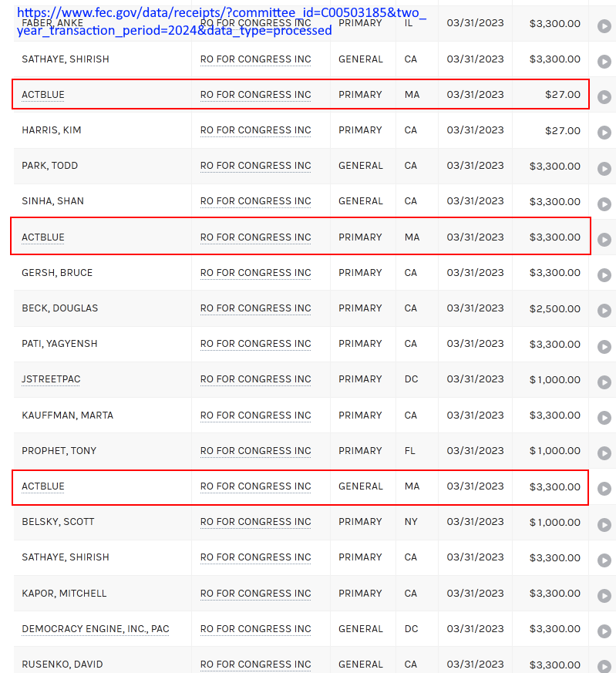Screen dimensions: 616x673
Task: Expand arrow for ACTBLUE PRIMARY $3,300.00 row
Action: (x=604, y=240)
